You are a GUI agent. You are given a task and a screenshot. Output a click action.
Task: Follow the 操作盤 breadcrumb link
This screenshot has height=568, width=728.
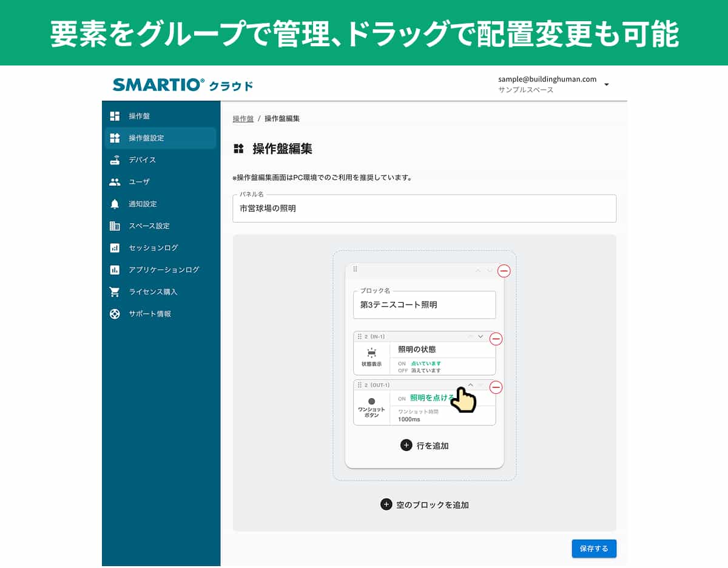243,119
